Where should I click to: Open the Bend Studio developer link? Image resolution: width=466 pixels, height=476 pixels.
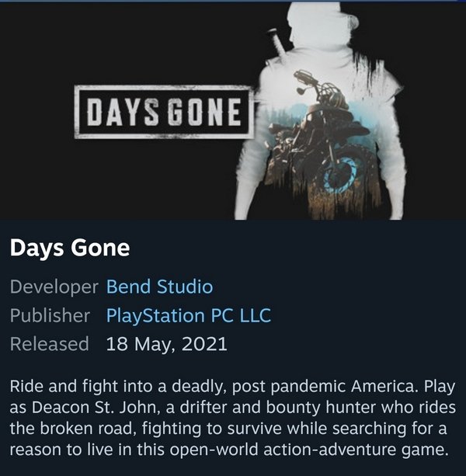point(159,287)
